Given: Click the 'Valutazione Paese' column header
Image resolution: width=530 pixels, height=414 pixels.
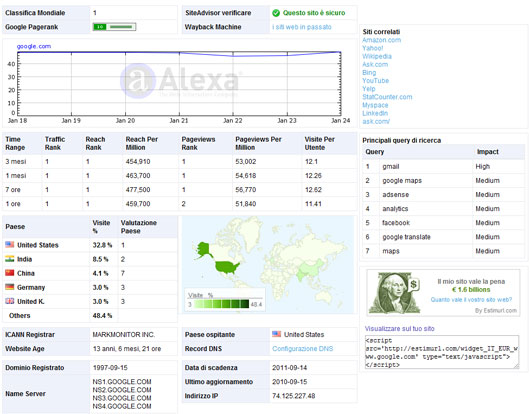Looking at the screenshot, I should [139, 227].
